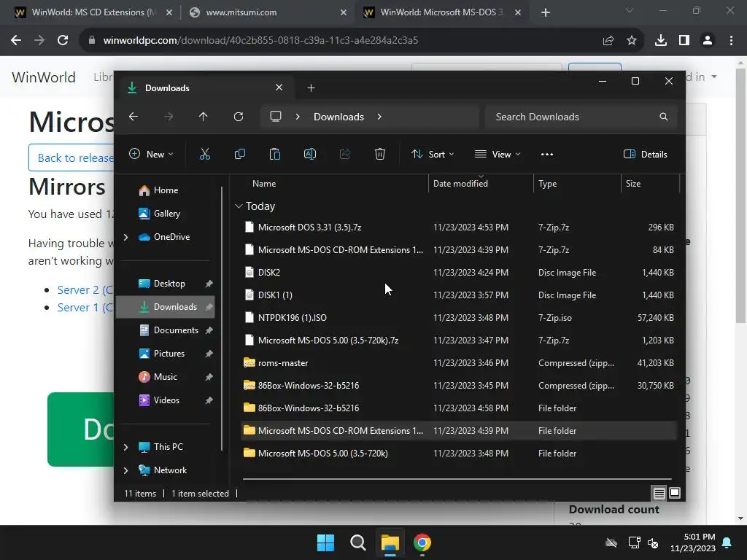Image resolution: width=747 pixels, height=560 pixels.
Task: Select Home in navigation pane
Action: click(x=166, y=190)
